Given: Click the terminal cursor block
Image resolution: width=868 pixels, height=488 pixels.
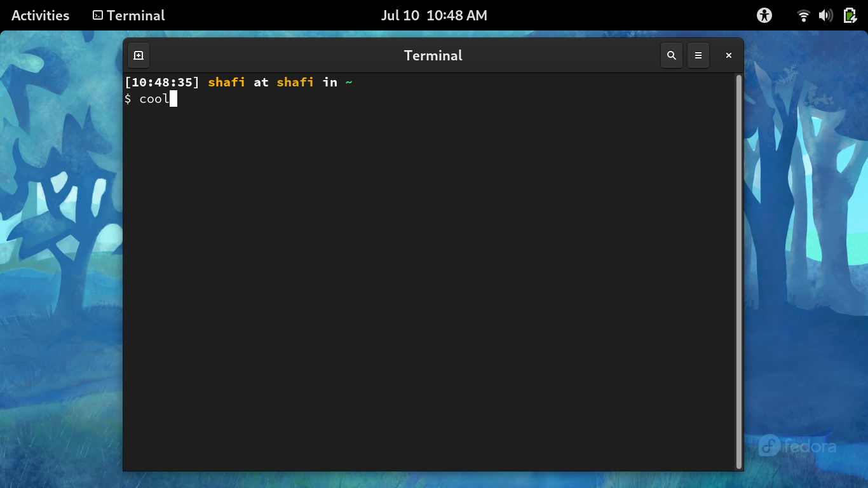Looking at the screenshot, I should click(x=173, y=99).
